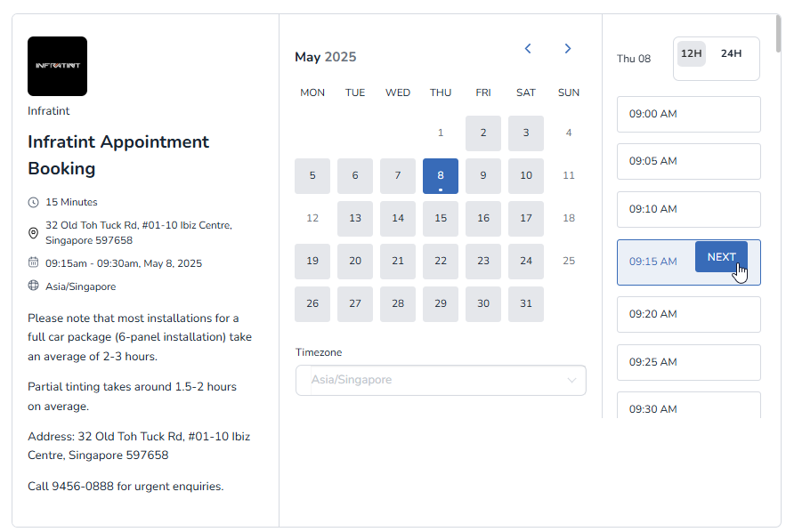Pick May 14 on calendar
The width and height of the screenshot is (786, 532).
pyautogui.click(x=398, y=219)
